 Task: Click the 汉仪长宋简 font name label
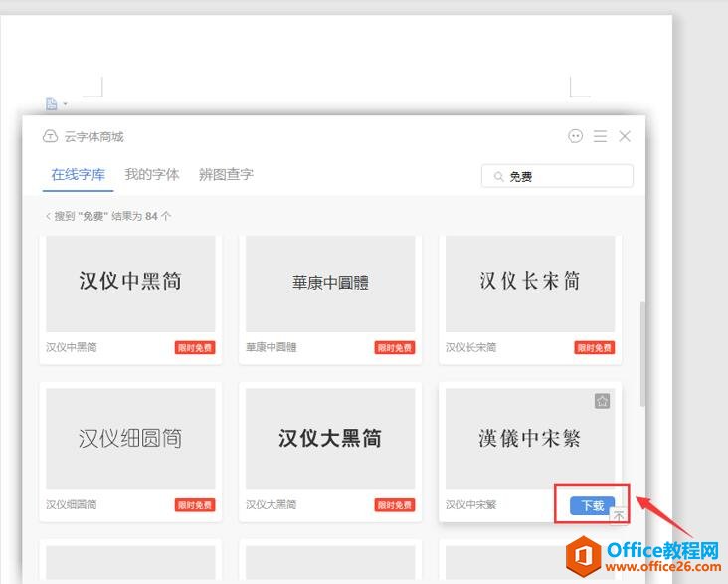pyautogui.click(x=470, y=347)
